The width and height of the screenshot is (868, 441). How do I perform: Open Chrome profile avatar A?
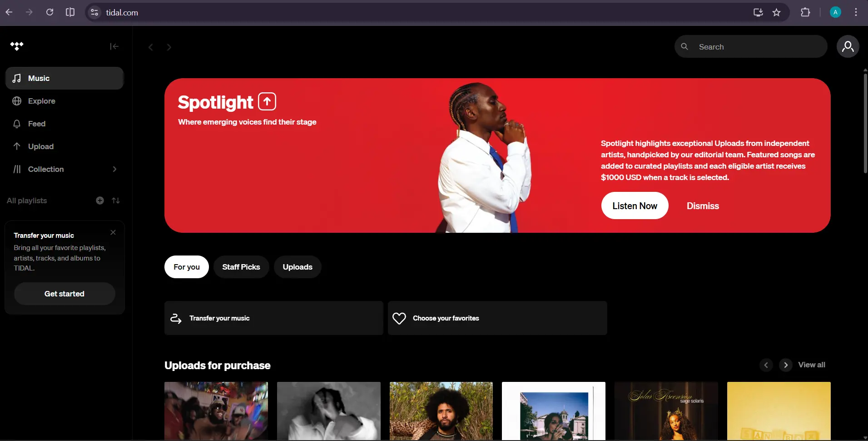click(835, 12)
